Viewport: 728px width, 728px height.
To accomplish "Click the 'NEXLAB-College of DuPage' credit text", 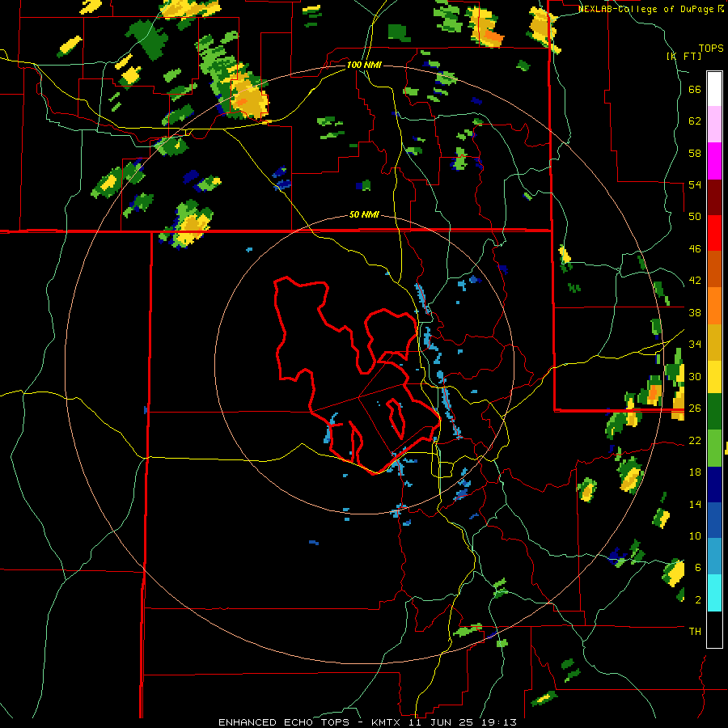I will pos(645,9).
